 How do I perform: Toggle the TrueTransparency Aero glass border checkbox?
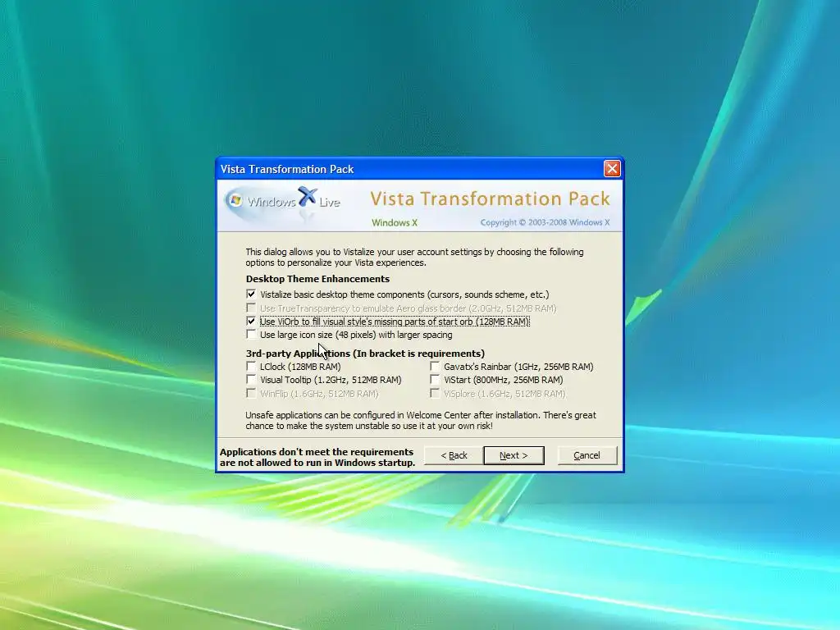[x=251, y=308]
